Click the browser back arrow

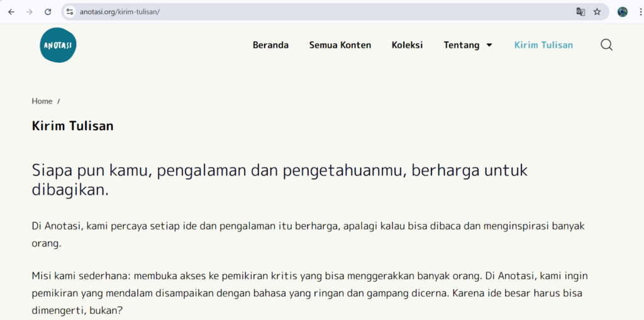coord(11,12)
